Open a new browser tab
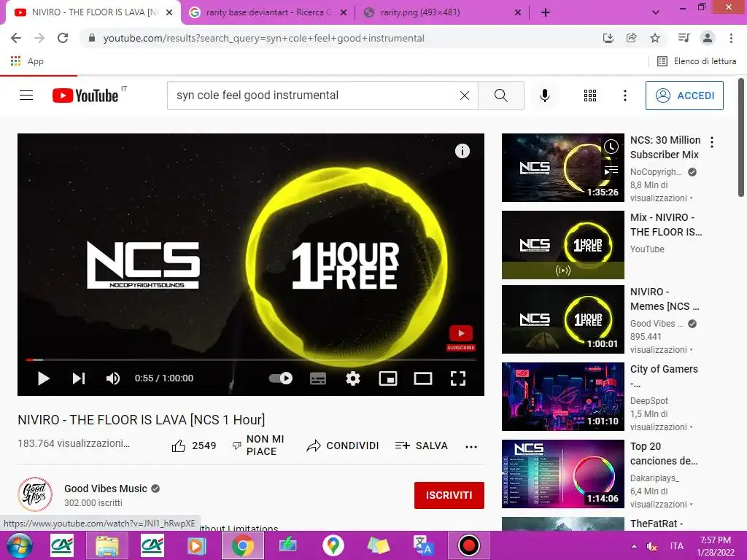Viewport: 747px width, 560px height. click(x=546, y=12)
